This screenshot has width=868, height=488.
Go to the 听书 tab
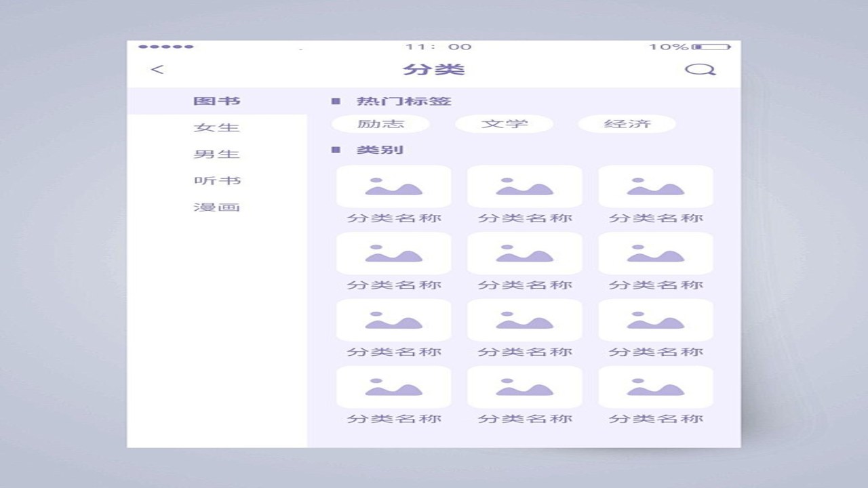[217, 180]
